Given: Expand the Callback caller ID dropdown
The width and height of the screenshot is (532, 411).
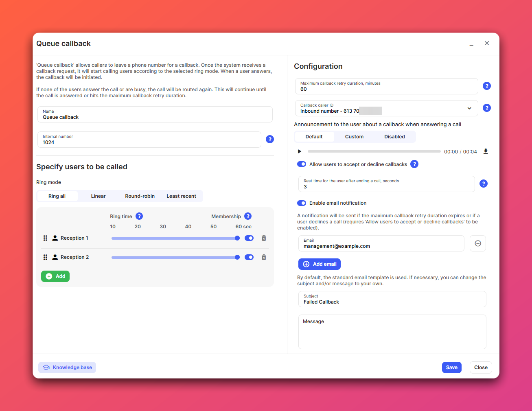Looking at the screenshot, I should tap(469, 108).
